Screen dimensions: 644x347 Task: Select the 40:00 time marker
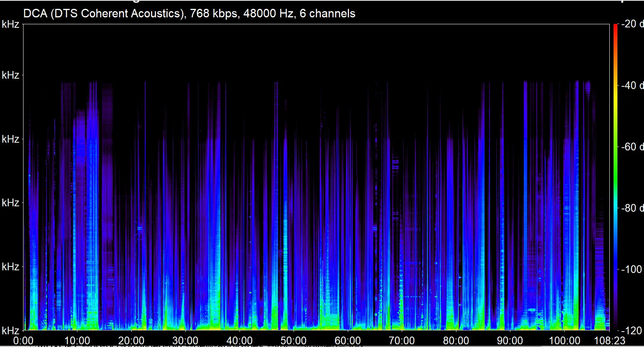pyautogui.click(x=240, y=340)
